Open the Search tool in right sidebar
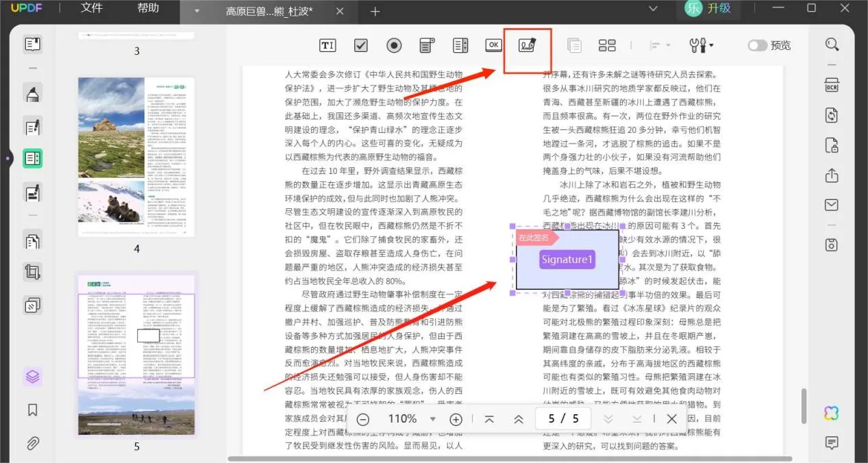This screenshot has width=868, height=463. (832, 45)
